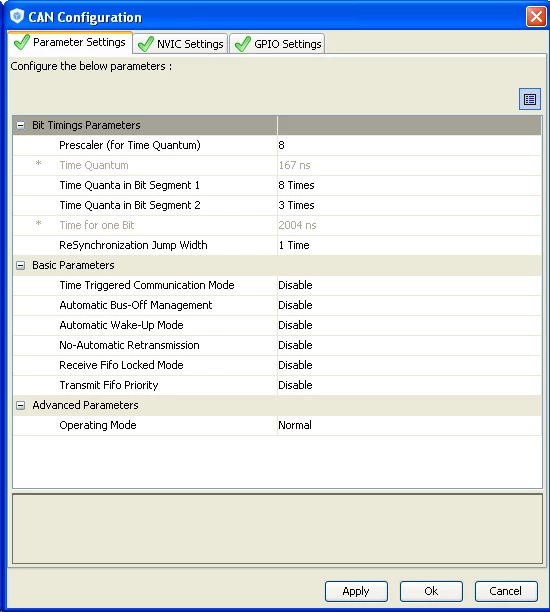Click the Apply button
550x612 pixels.
click(x=356, y=591)
